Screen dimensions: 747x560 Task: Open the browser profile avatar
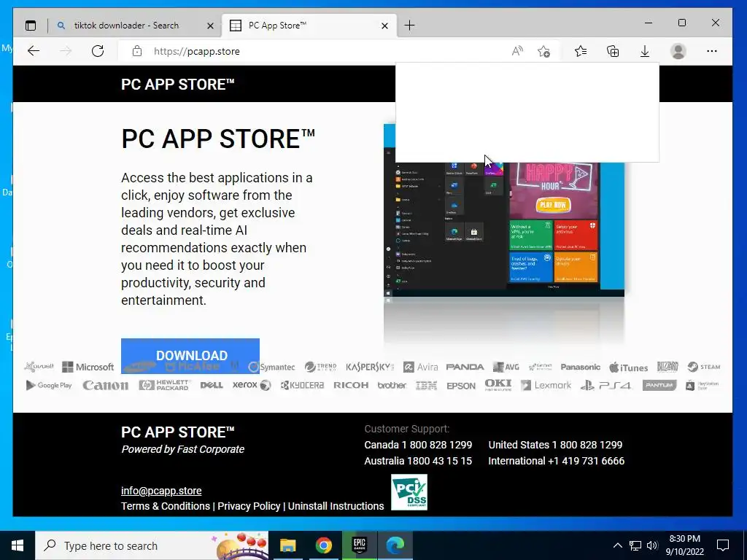[678, 51]
